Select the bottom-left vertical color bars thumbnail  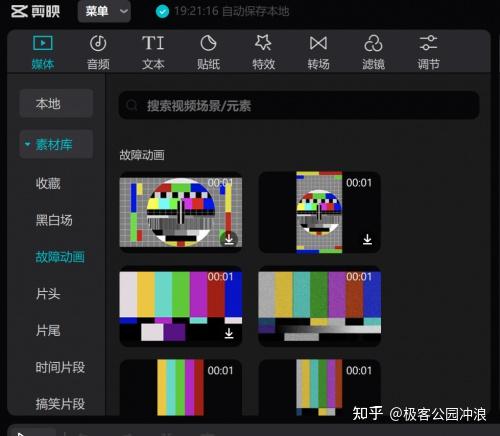181,387
